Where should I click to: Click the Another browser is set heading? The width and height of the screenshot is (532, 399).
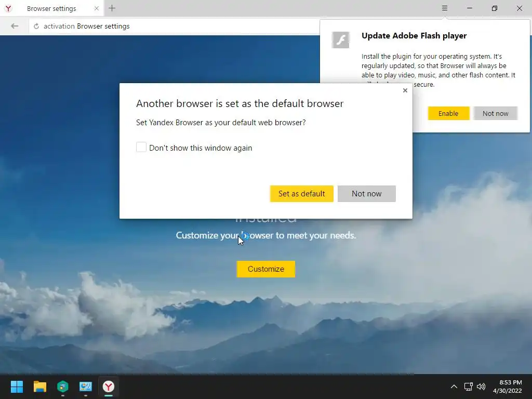(x=240, y=103)
